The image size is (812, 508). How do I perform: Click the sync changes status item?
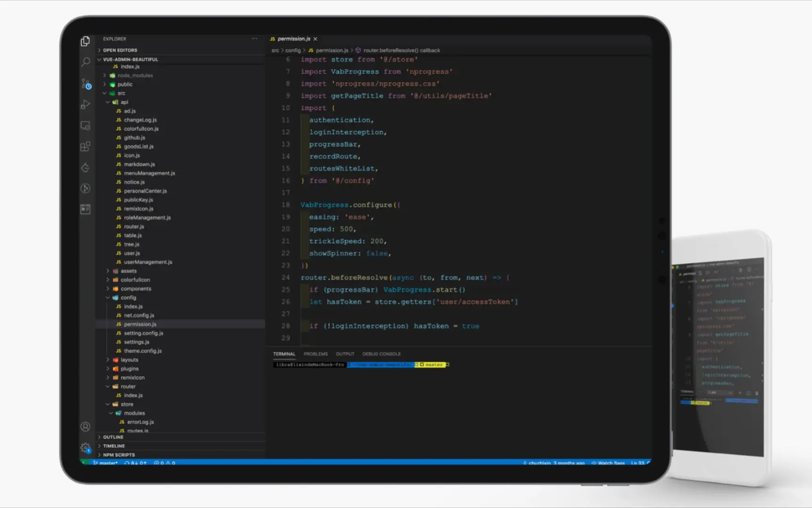point(135,463)
